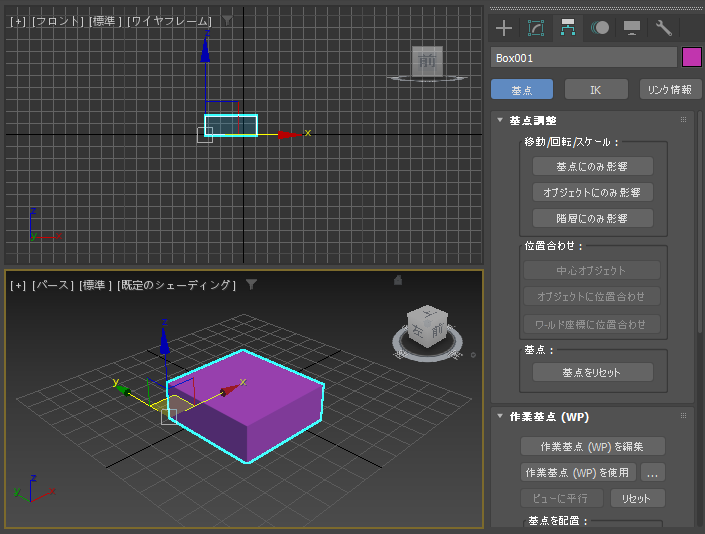
Task: Open the Modify command panel tab
Action: tap(535, 28)
